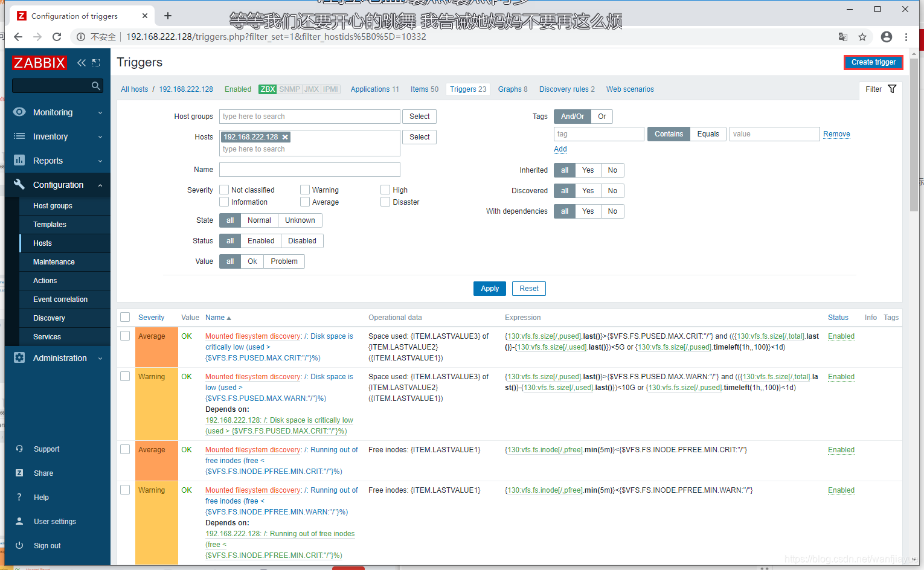924x570 pixels.
Task: Sort the table by Name column
Action: pyautogui.click(x=217, y=318)
